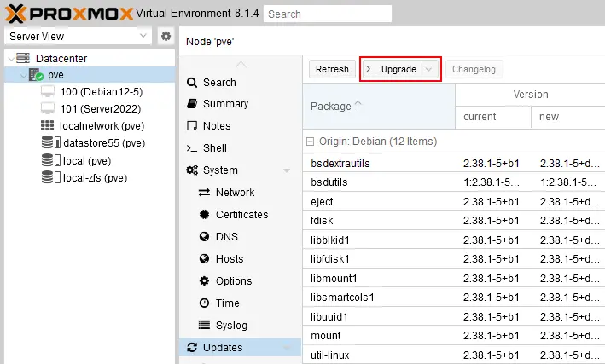This screenshot has height=364, width=605.
Task: Click the magnifier icon beside Search
Action: point(192,83)
